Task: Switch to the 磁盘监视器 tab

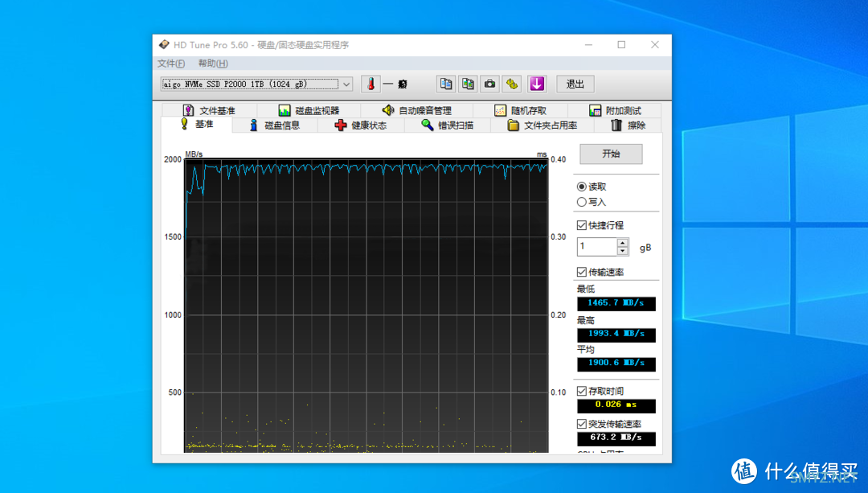Action: 309,110
